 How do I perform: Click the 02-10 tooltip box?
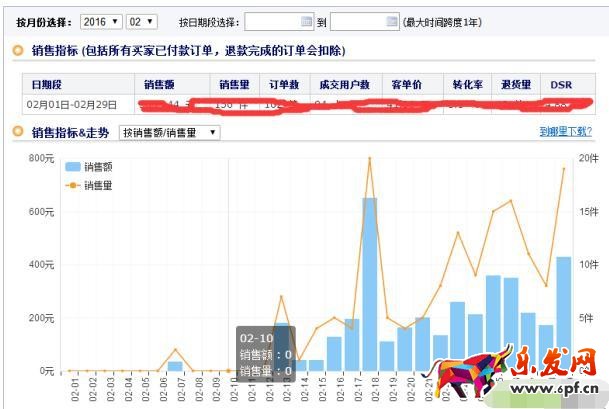coord(265,353)
